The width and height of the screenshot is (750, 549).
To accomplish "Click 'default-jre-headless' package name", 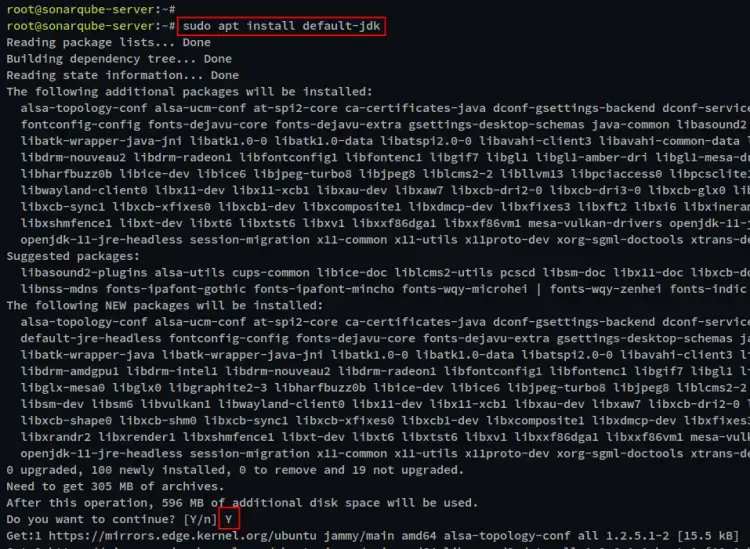I will point(91,339).
